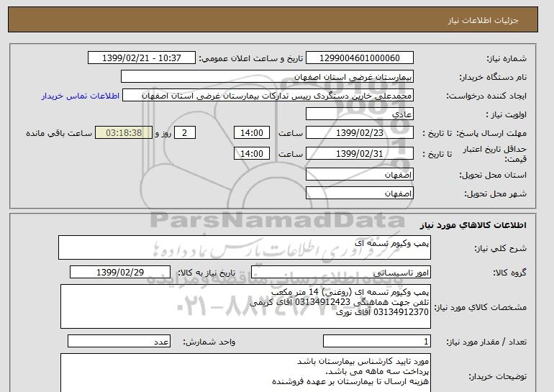Image resolution: width=554 pixels, height=392 pixels.
Task: Click the توضیحات خریدار label
Action: (x=497, y=376)
